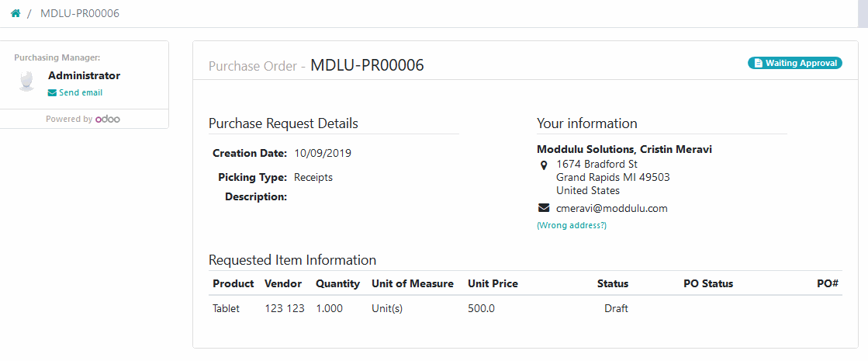Click MDLU-PR00006 in the breadcrumb
The width and height of the screenshot is (868, 361).
click(x=80, y=13)
